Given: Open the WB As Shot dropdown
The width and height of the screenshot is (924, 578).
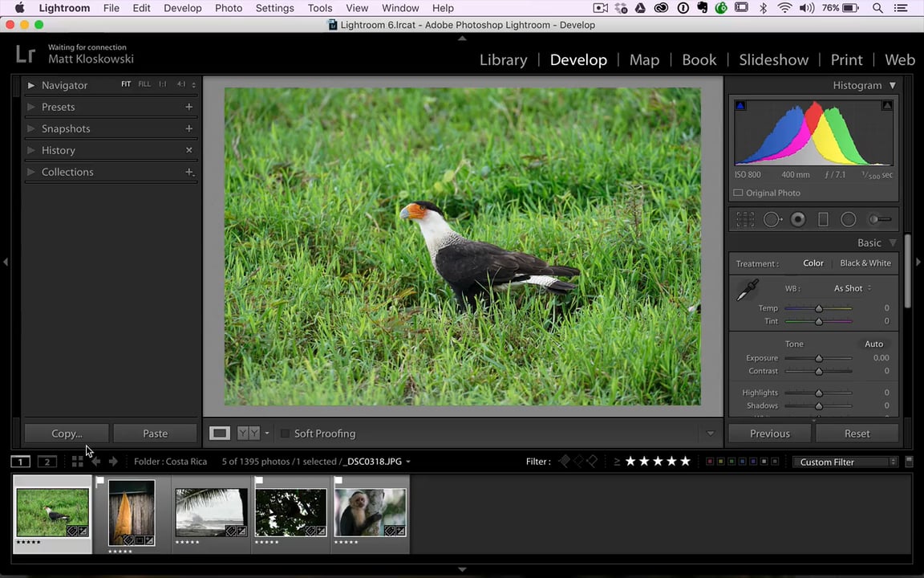Looking at the screenshot, I should [852, 288].
